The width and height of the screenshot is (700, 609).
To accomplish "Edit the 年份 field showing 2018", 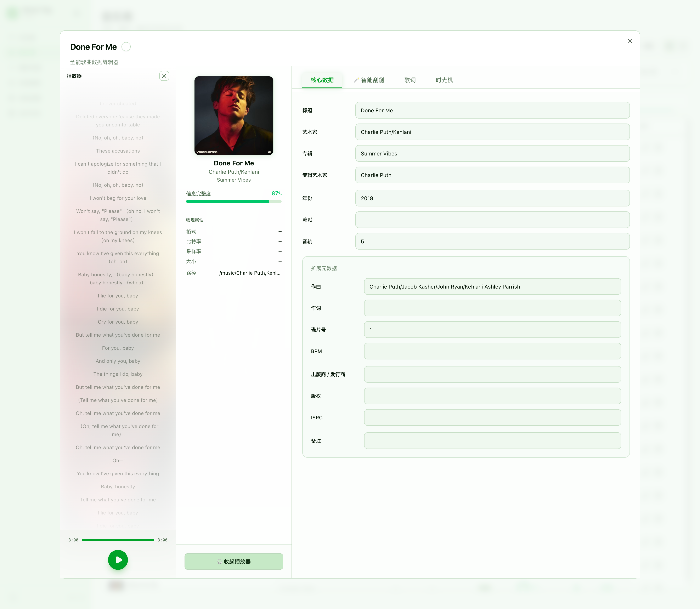I will (492, 198).
